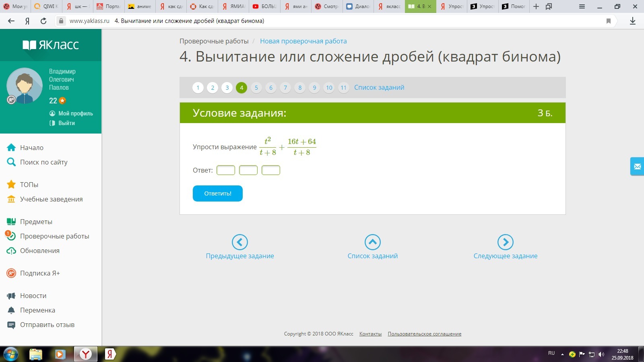Screen dimensions: 644x362
Task: Click the browser reload icon
Action: tap(43, 21)
